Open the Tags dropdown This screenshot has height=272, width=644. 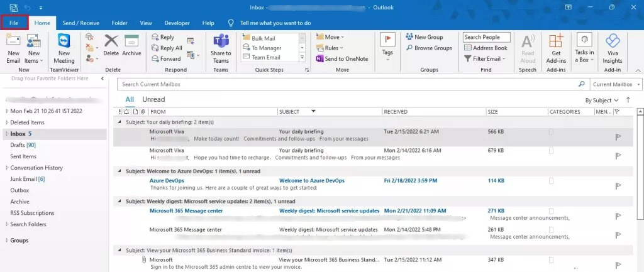click(387, 48)
